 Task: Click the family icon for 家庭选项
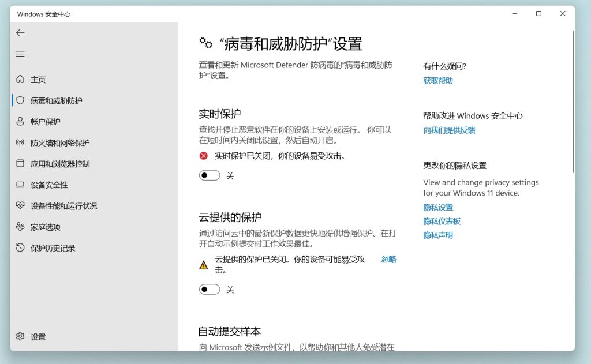[x=20, y=227]
